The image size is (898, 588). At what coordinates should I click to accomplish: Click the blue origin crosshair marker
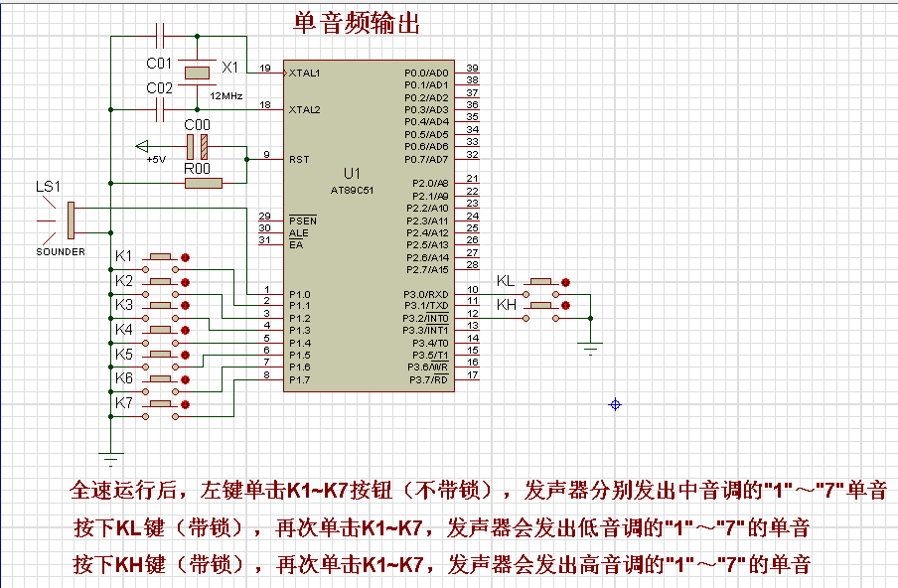coord(615,405)
